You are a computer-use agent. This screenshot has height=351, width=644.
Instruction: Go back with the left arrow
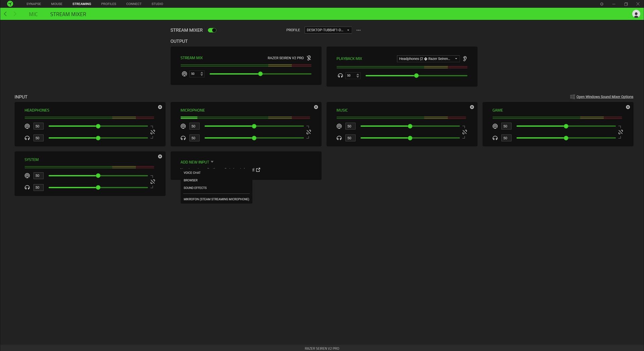click(5, 14)
